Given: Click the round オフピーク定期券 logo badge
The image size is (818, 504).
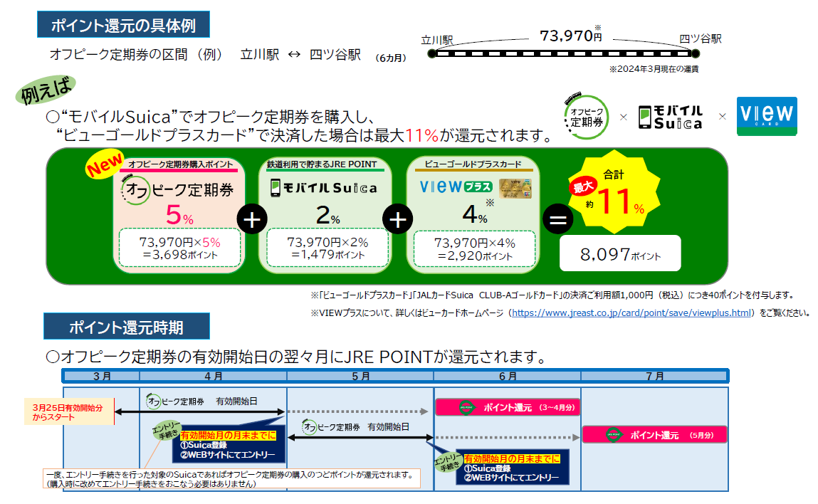Looking at the screenshot, I should pyautogui.click(x=586, y=117).
